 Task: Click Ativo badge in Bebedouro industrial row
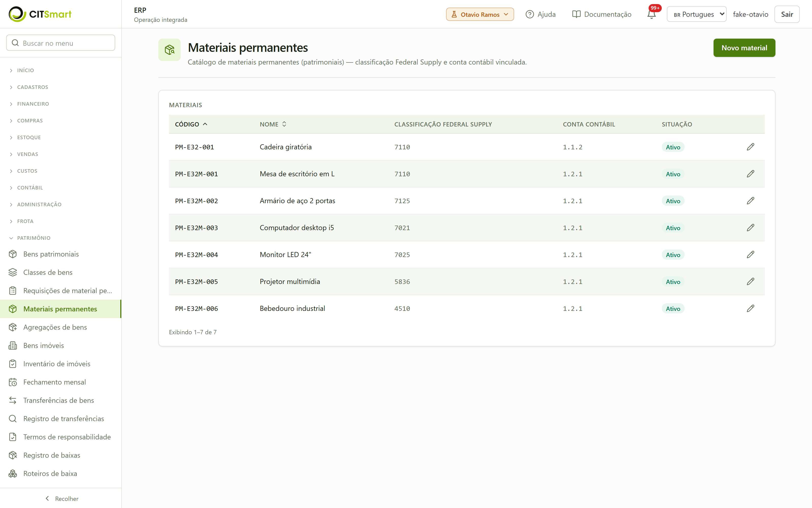pos(673,308)
